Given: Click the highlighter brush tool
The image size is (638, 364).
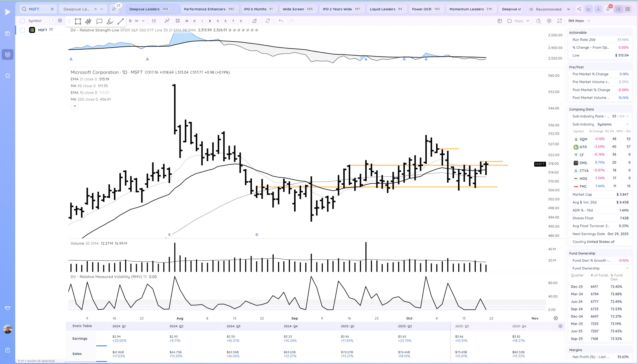Looking at the screenshot, I should click(110, 21).
